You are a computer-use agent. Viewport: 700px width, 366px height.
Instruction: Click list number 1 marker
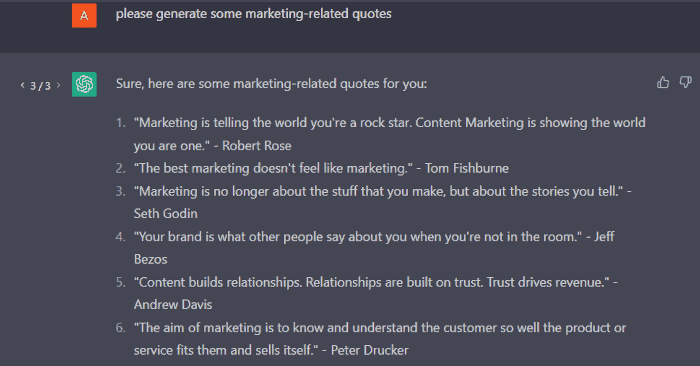tap(121, 123)
